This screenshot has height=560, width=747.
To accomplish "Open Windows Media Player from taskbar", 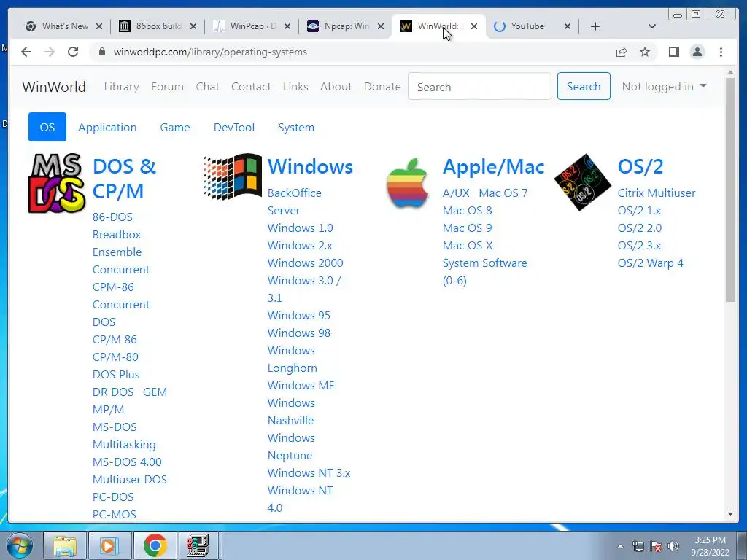I will [109, 545].
